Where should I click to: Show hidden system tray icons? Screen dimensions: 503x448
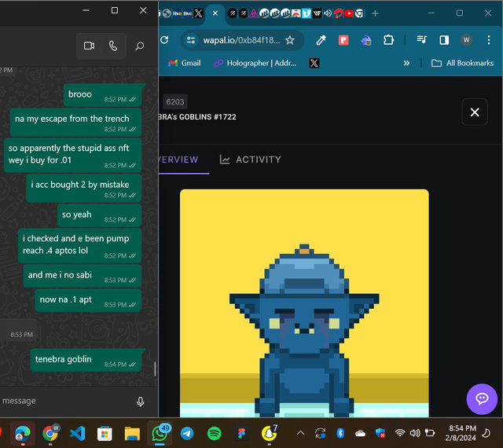pyautogui.click(x=300, y=433)
